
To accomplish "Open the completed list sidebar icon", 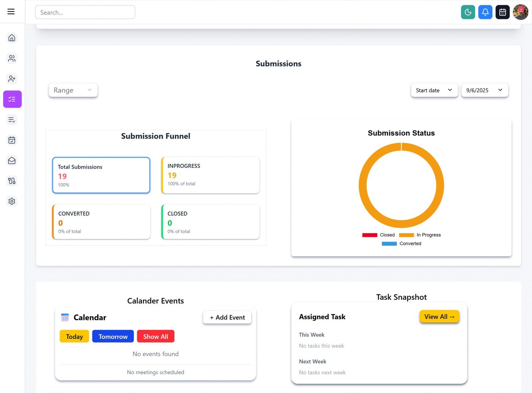I will point(12,120).
